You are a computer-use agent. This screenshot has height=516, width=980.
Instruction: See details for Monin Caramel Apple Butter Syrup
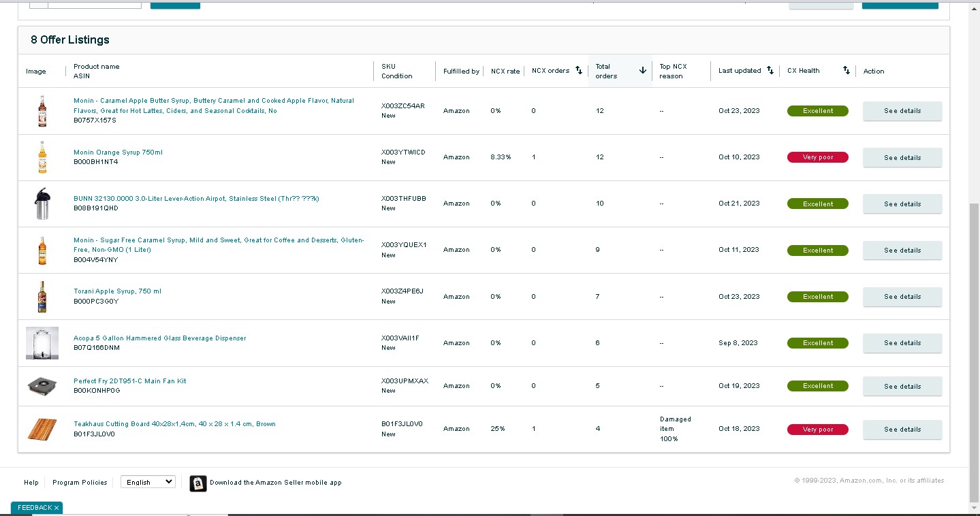tap(902, 111)
